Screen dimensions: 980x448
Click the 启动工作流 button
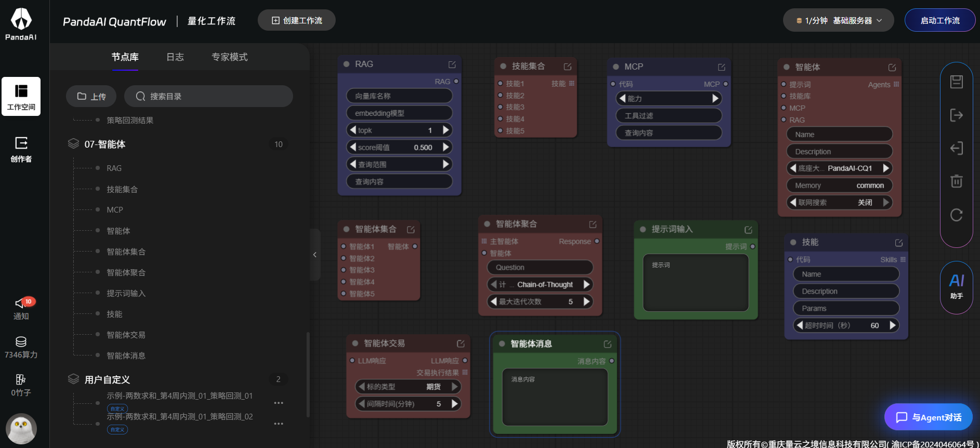pos(939,21)
